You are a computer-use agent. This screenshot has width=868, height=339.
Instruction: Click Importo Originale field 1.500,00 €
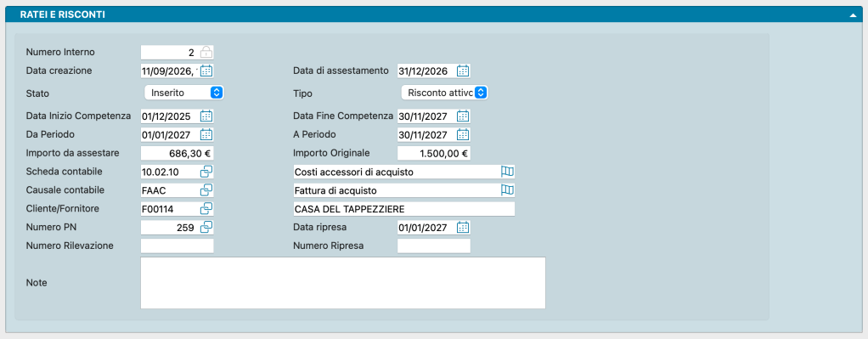(434, 154)
